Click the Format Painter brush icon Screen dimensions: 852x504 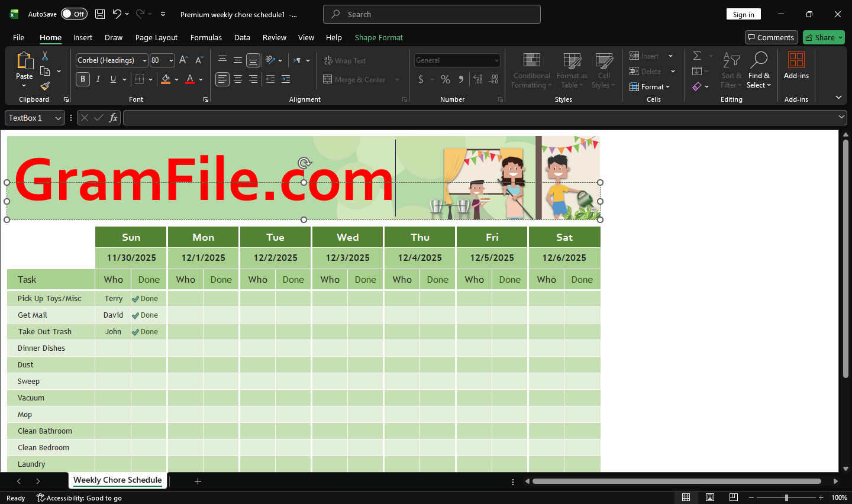point(45,86)
